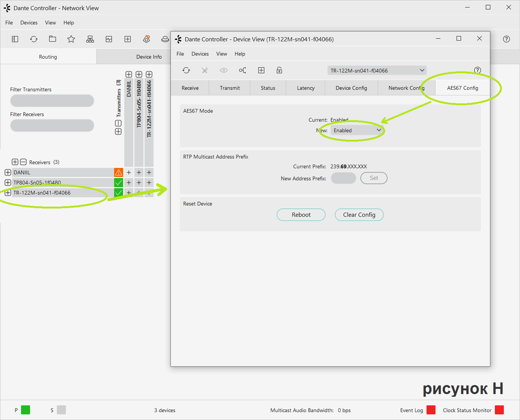Click the folder load preset icon

pyautogui.click(x=53, y=39)
